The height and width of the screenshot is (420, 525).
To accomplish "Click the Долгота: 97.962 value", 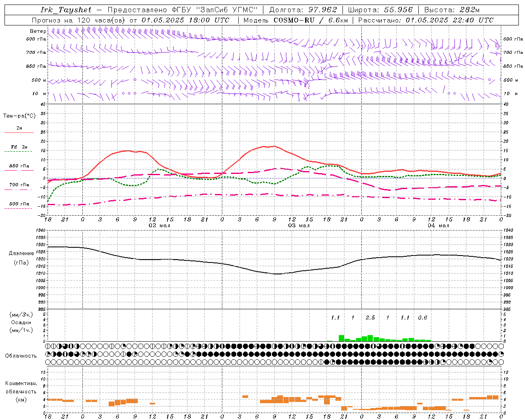I will coord(303,10).
